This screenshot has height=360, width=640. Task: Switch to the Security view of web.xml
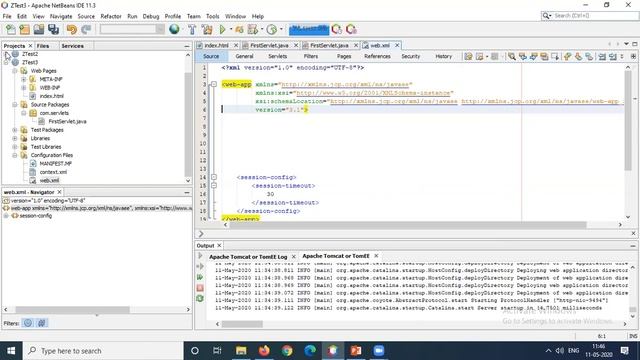click(411, 56)
